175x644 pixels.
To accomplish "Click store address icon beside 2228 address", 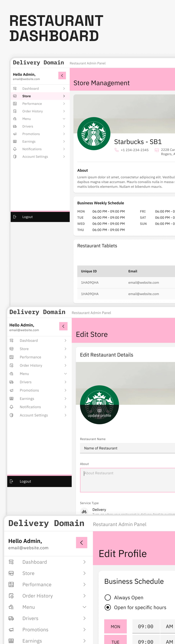I will [157, 150].
